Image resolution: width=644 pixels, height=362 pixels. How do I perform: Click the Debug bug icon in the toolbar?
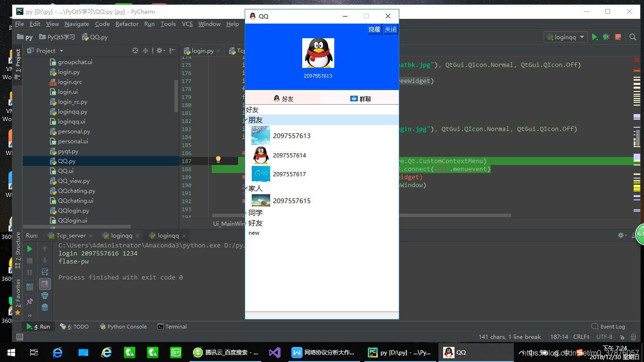pos(606,37)
